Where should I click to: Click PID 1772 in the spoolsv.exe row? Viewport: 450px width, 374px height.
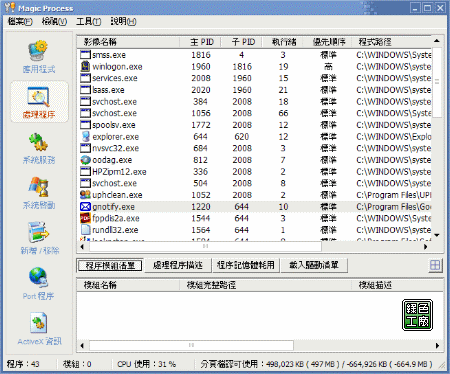(201, 125)
